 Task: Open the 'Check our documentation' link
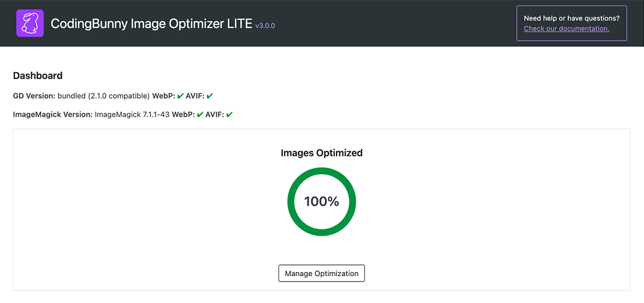pos(567,28)
